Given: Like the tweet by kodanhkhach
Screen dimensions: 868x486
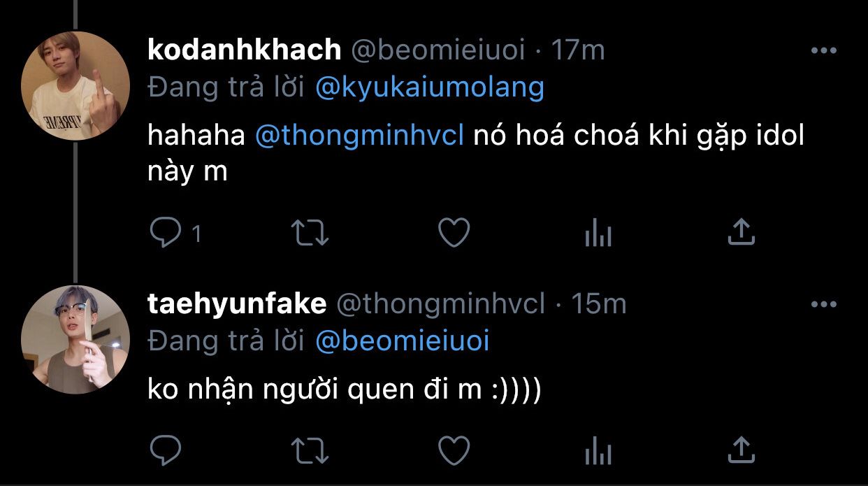Looking at the screenshot, I should [454, 233].
